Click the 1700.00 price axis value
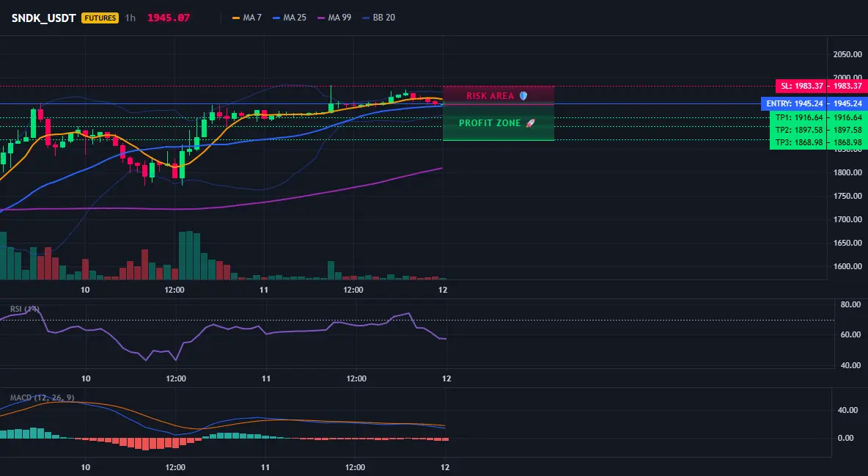The image size is (868, 476). click(847, 219)
